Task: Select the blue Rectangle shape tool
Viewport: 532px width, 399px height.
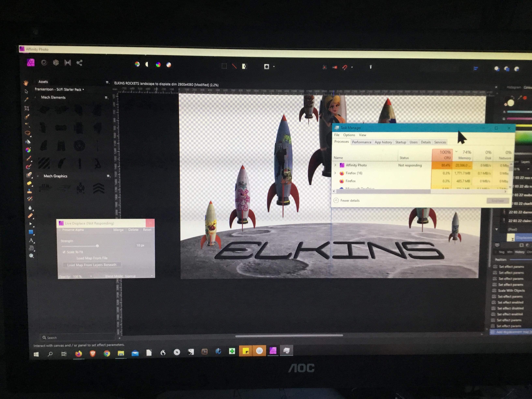Action: 31,232
